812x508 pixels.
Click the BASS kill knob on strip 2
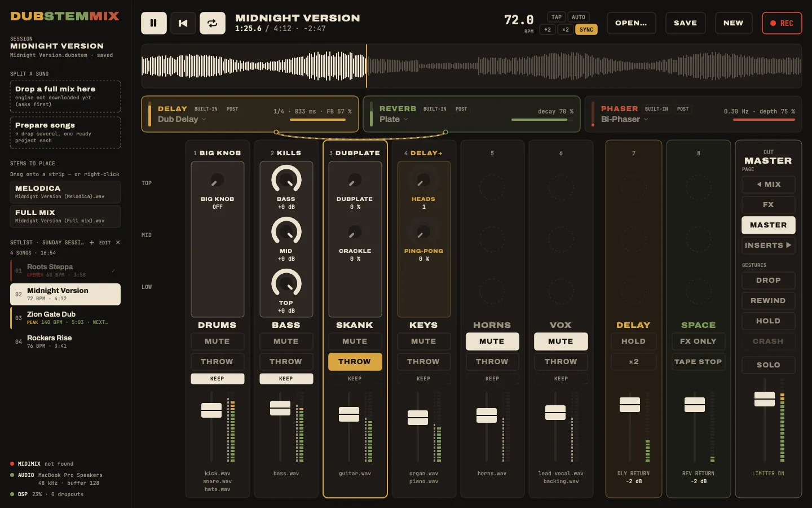286,179
